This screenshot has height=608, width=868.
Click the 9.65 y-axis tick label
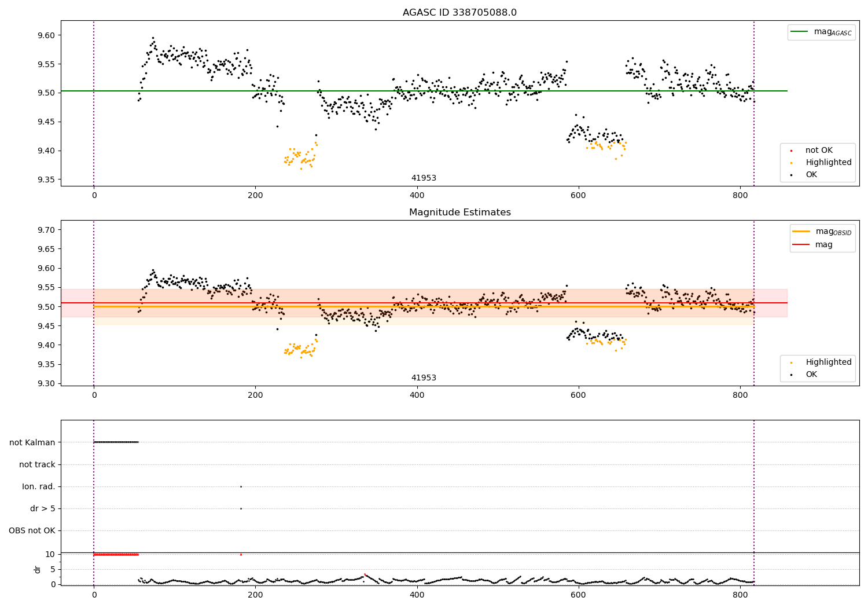(46, 249)
